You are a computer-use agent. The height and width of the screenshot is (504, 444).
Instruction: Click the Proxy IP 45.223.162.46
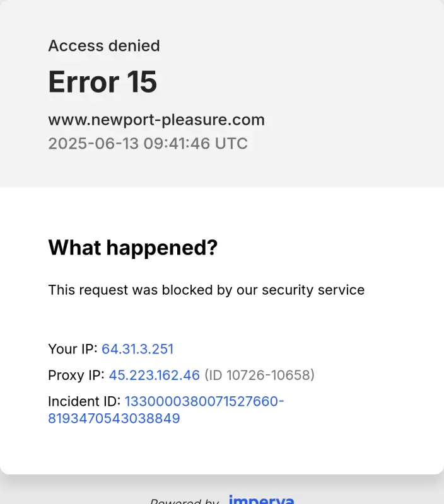154,375
